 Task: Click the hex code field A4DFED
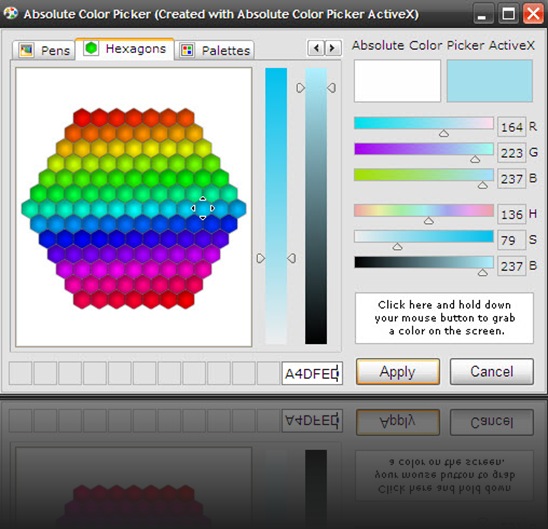point(312,374)
